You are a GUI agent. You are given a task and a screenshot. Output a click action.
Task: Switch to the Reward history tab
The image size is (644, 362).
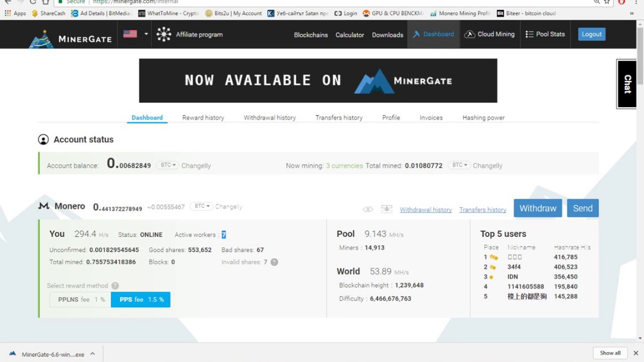tap(203, 118)
